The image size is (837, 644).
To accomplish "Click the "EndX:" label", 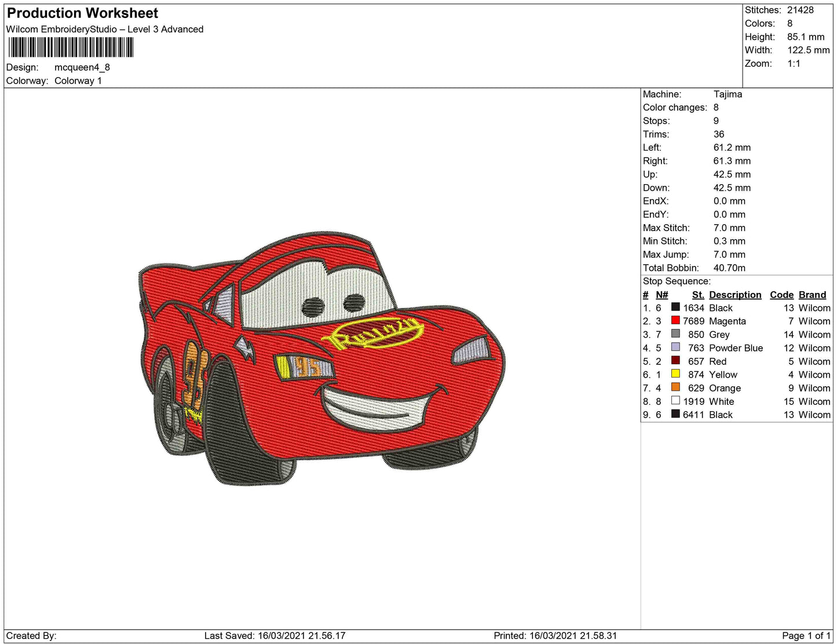I will [x=656, y=201].
